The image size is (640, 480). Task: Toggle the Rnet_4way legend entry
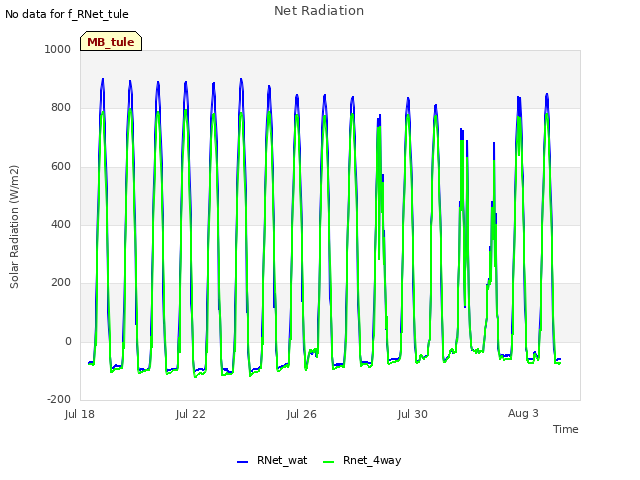[362, 460]
